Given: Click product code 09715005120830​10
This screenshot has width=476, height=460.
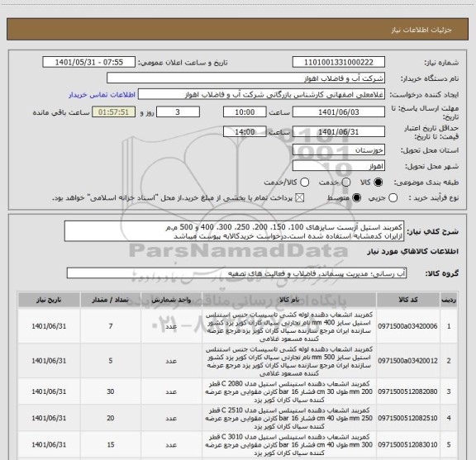Looking at the screenshot, I should point(407,444).
